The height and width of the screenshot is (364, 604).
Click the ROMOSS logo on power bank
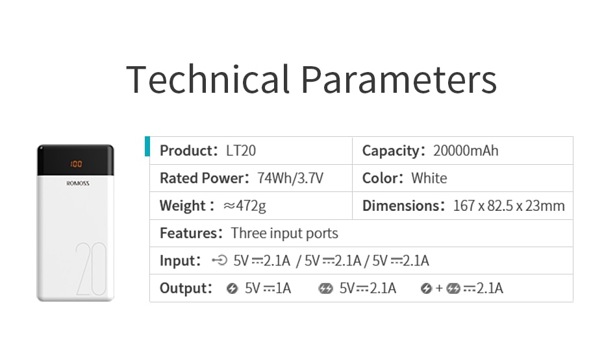(x=78, y=184)
